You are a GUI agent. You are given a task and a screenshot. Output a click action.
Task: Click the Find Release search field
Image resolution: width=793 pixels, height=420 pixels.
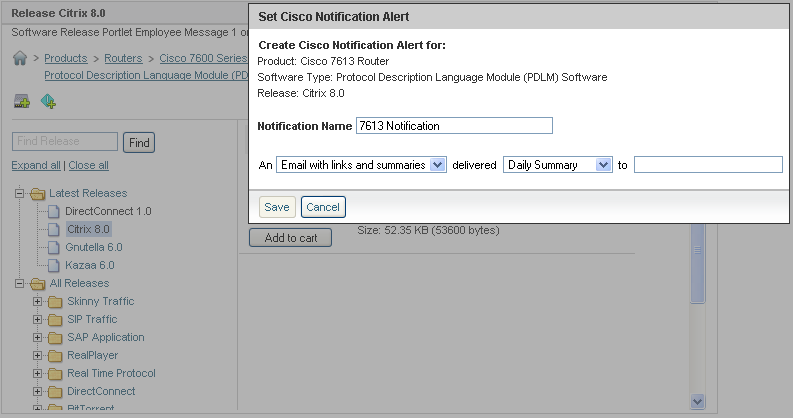coord(65,141)
